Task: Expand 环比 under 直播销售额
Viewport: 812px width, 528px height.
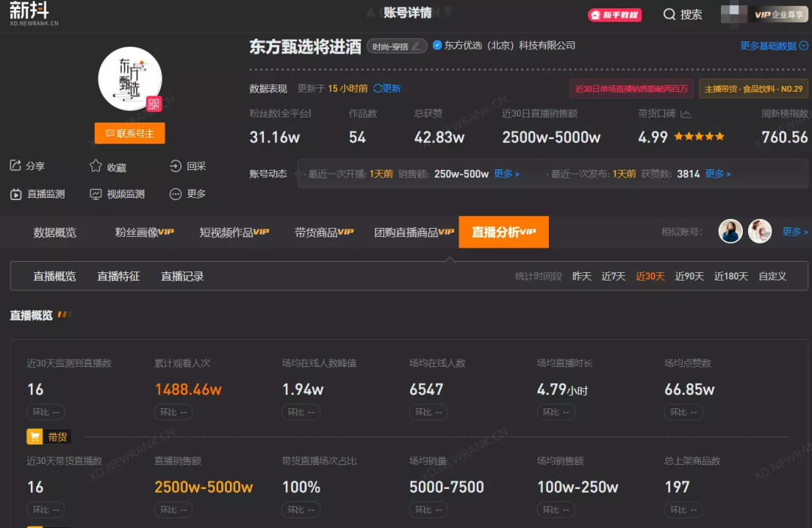Action: 173,509
